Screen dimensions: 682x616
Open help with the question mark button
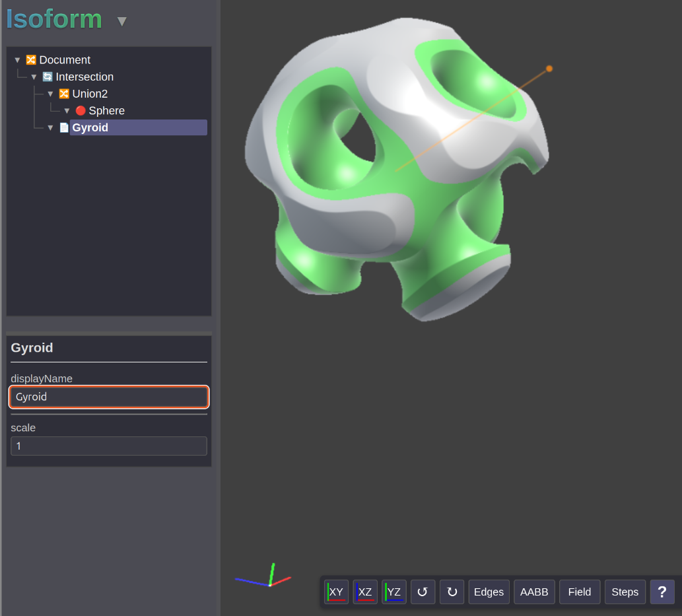click(662, 592)
